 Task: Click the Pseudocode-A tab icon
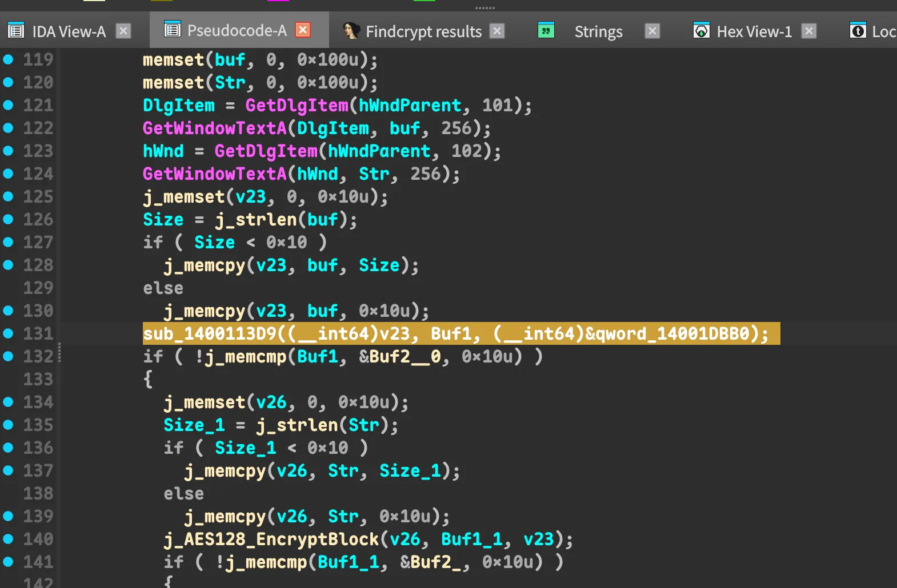coord(172,29)
